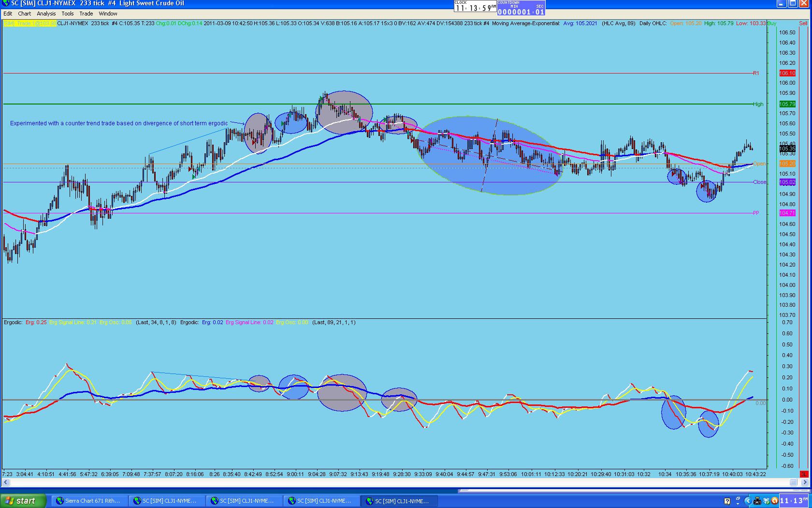Viewport: 812px width, 508px height.
Task: Click the current price label 105.35
Action: [x=787, y=149]
